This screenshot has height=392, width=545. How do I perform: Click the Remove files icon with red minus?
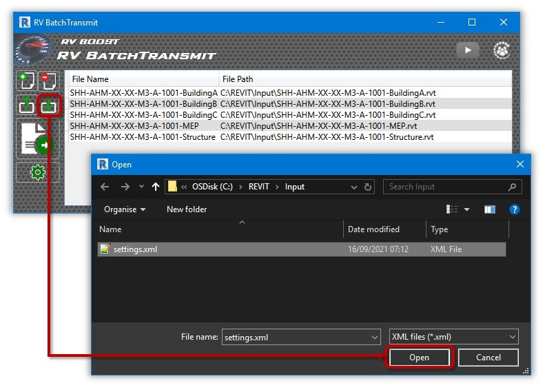pyautogui.click(x=49, y=81)
